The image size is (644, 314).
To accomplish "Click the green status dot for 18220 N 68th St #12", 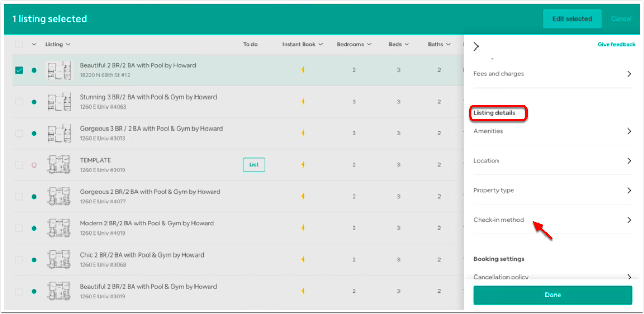I will (x=34, y=70).
